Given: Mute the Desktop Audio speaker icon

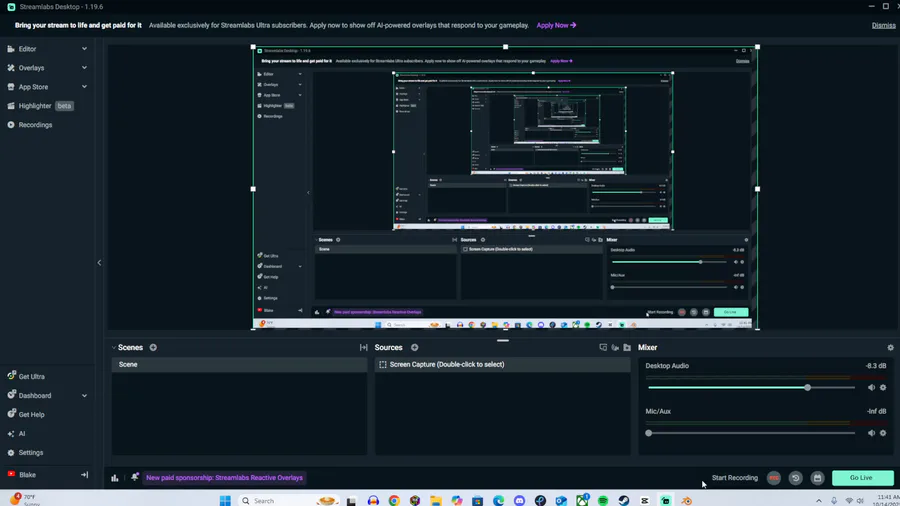Looking at the screenshot, I should point(871,387).
